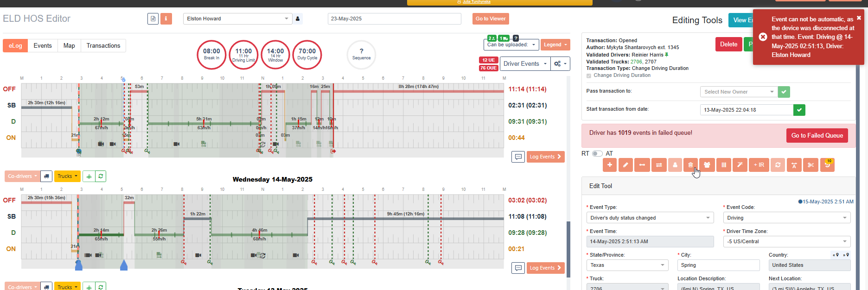The height and width of the screenshot is (290, 868).
Task: Toggle the Change Driving Duration checkbox
Action: [x=589, y=76]
